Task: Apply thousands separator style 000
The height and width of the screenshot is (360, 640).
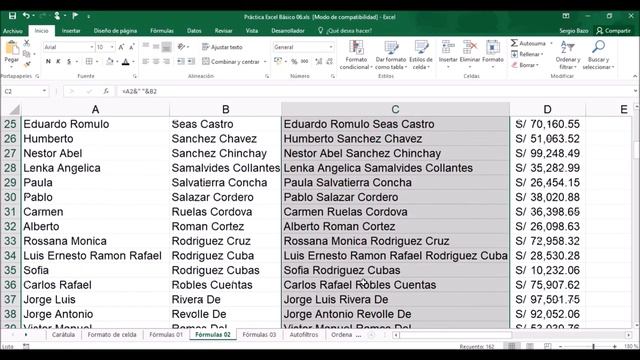Action: click(x=304, y=62)
